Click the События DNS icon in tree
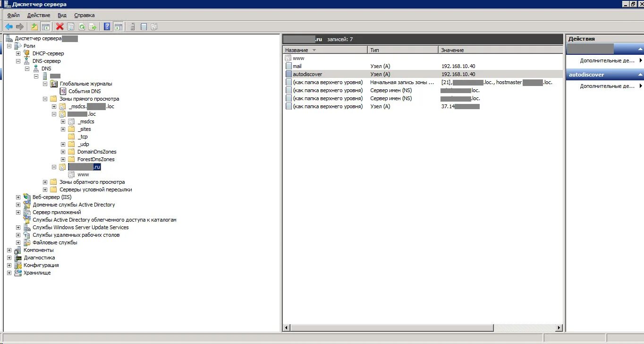This screenshot has height=344, width=644. (63, 91)
